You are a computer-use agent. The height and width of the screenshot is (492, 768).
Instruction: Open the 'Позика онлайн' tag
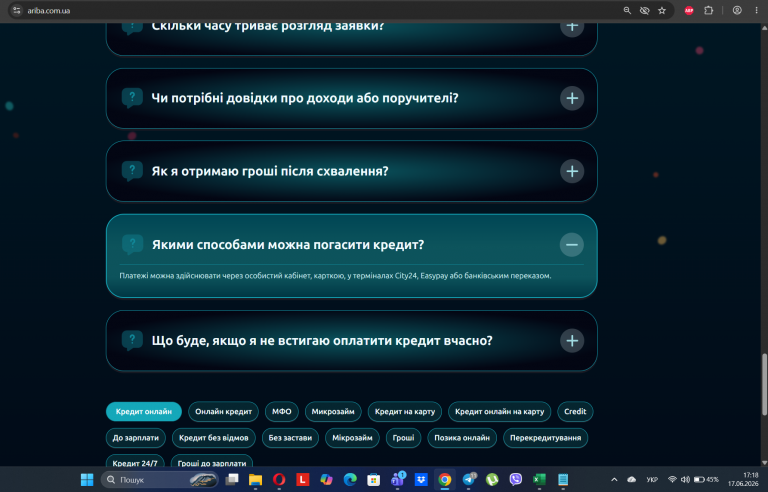click(x=462, y=438)
